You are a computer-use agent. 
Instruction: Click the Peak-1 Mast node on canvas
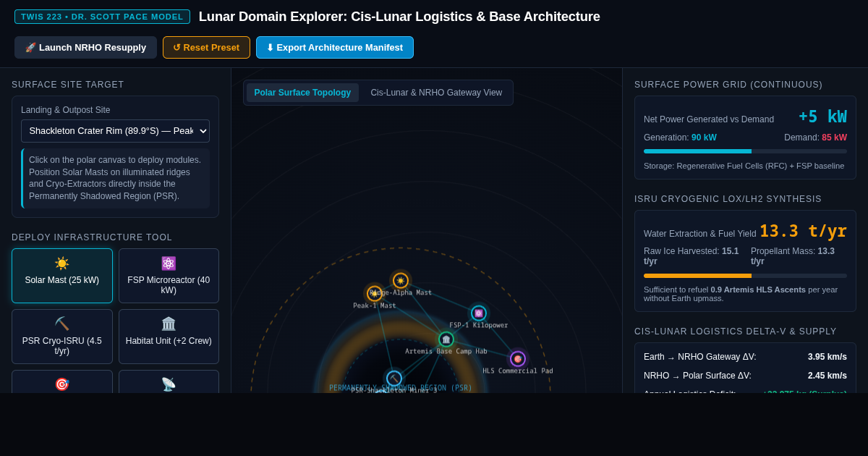click(x=375, y=293)
